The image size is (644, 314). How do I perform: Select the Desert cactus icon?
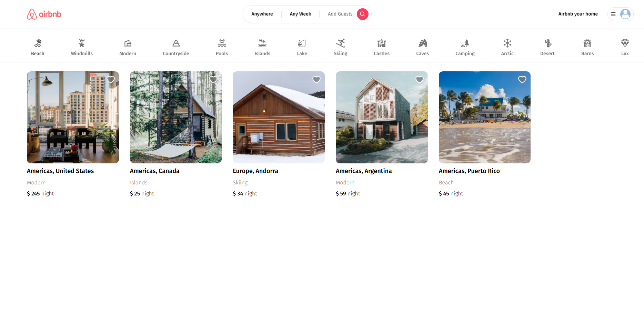(547, 43)
